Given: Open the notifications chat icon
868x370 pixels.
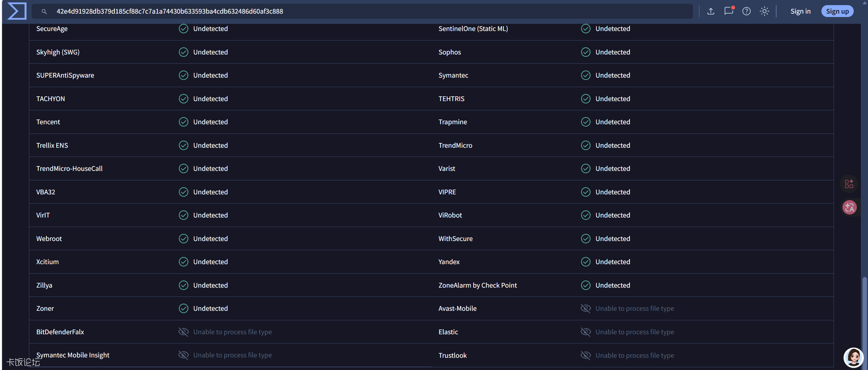Looking at the screenshot, I should pos(729,11).
